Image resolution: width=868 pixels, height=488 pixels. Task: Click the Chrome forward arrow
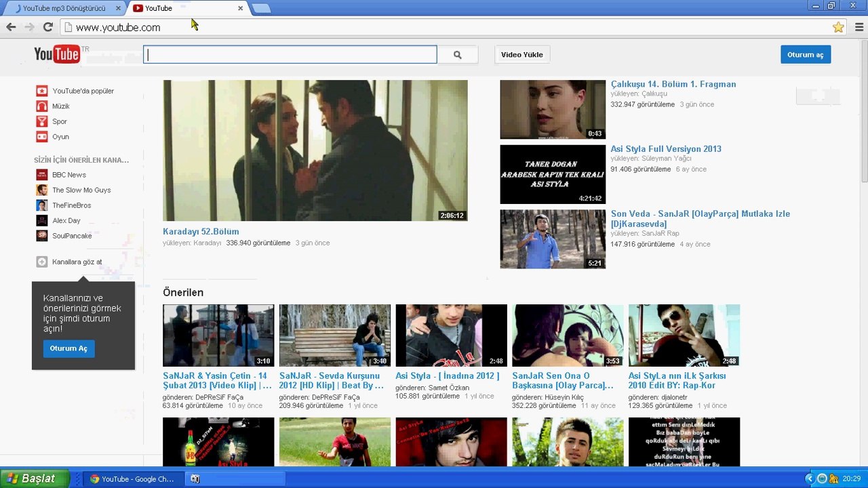29,27
